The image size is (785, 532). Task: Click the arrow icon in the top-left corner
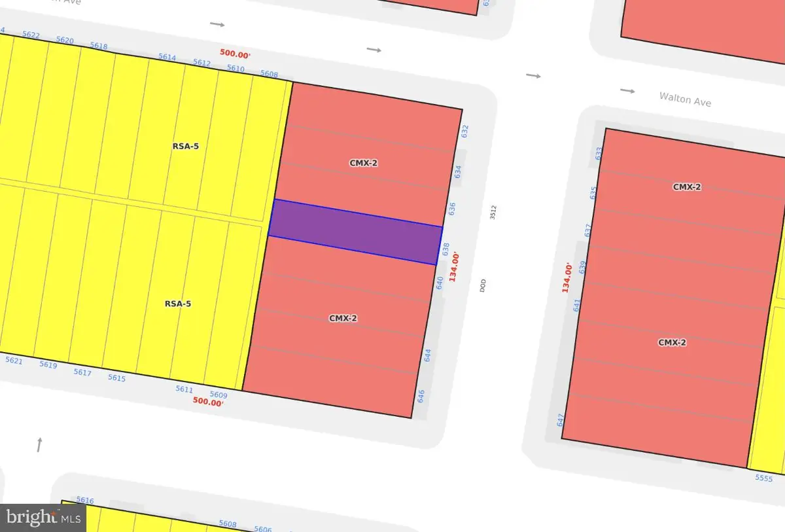point(217,24)
